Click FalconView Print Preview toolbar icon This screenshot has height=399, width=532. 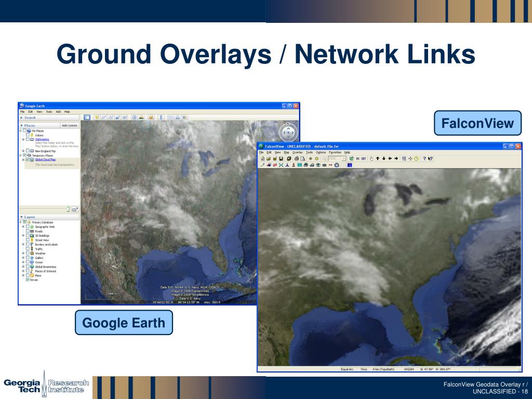303,158
